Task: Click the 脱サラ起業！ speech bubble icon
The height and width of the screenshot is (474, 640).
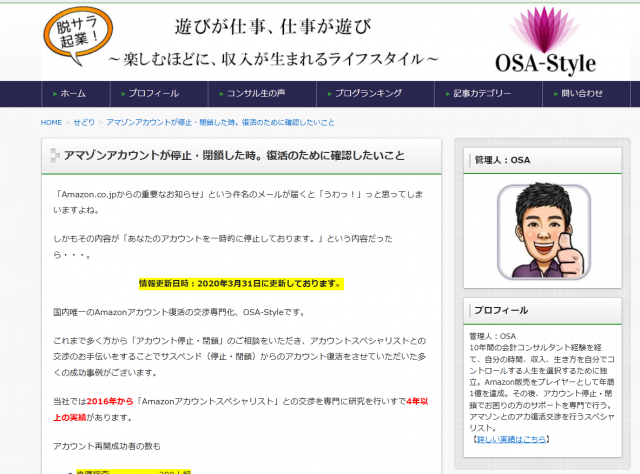Action: tap(78, 36)
